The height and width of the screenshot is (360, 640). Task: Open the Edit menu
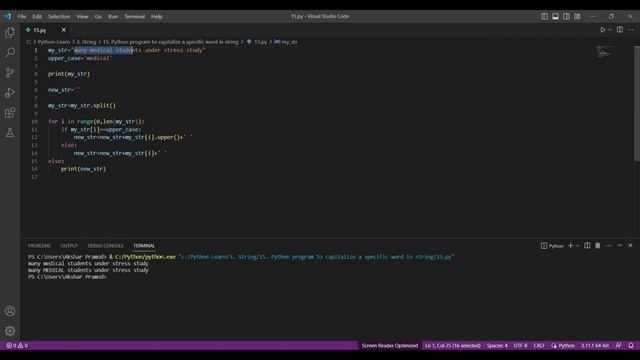click(37, 17)
